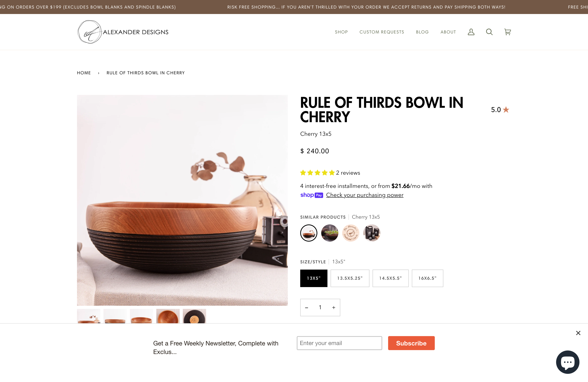Viewport: 588px width, 382px height.
Task: Click the Alexander Designs logo
Action: [x=123, y=32]
